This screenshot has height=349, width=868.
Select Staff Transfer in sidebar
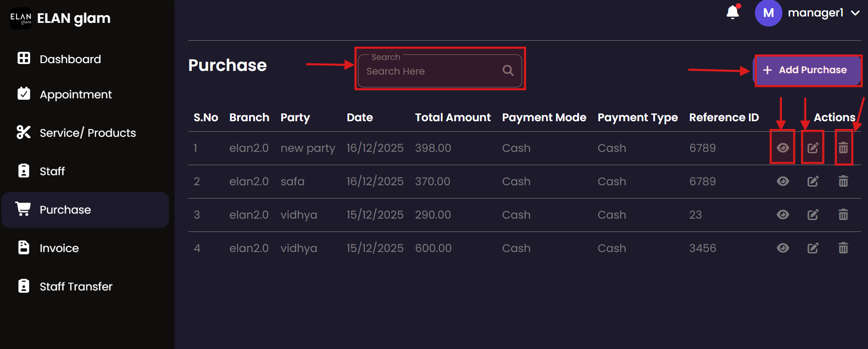(x=76, y=287)
